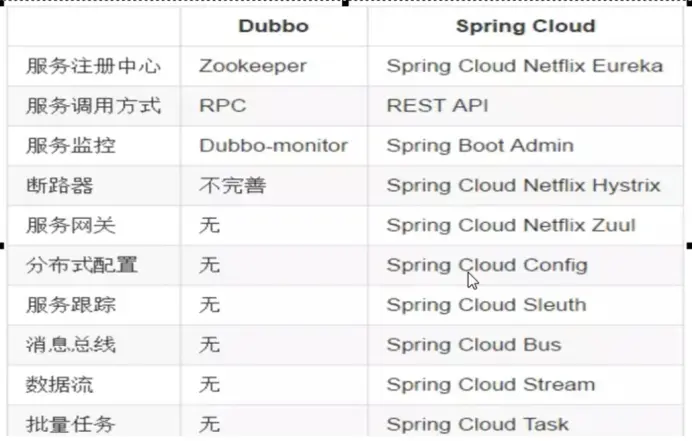Select Spring Cloud Netflix Zuul cell
This screenshot has height=441, width=693.
coord(511,225)
